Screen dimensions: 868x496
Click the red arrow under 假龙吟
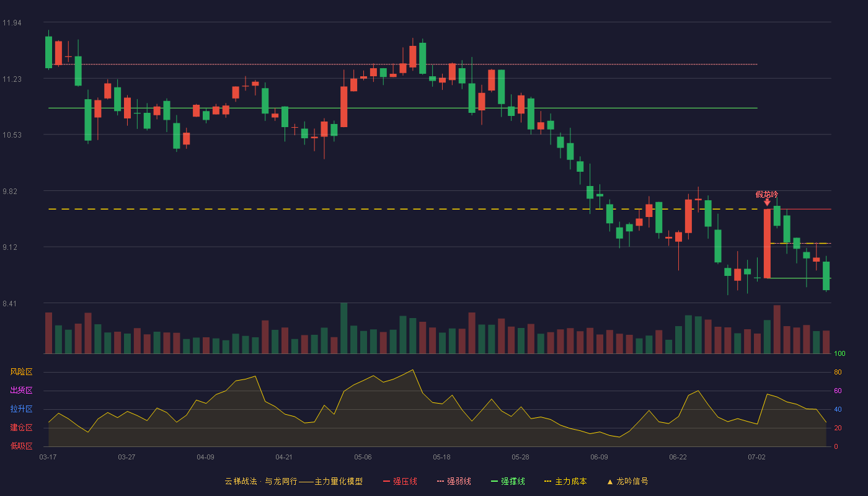[767, 202]
